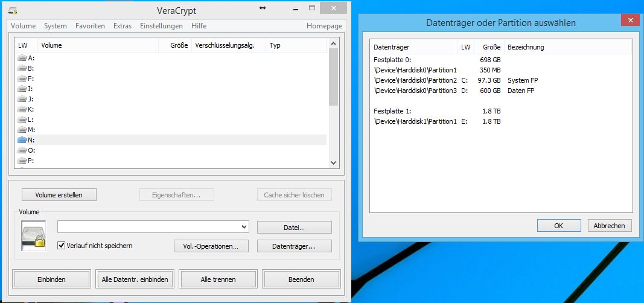Select the O: drive slot icon
This screenshot has width=644, height=303.
pyautogui.click(x=22, y=150)
